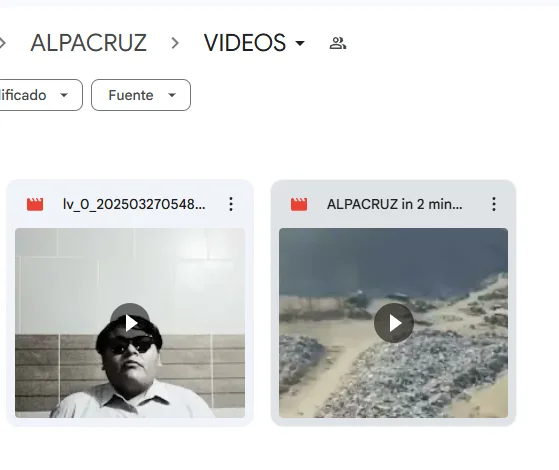Click the breadcrumb chevron before ALPACRUZ

[x=2, y=43]
